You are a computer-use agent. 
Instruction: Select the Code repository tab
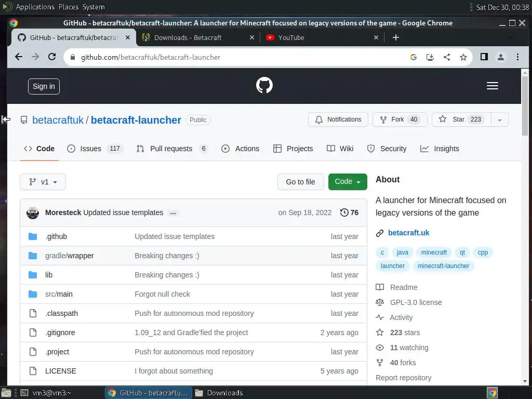(39, 149)
